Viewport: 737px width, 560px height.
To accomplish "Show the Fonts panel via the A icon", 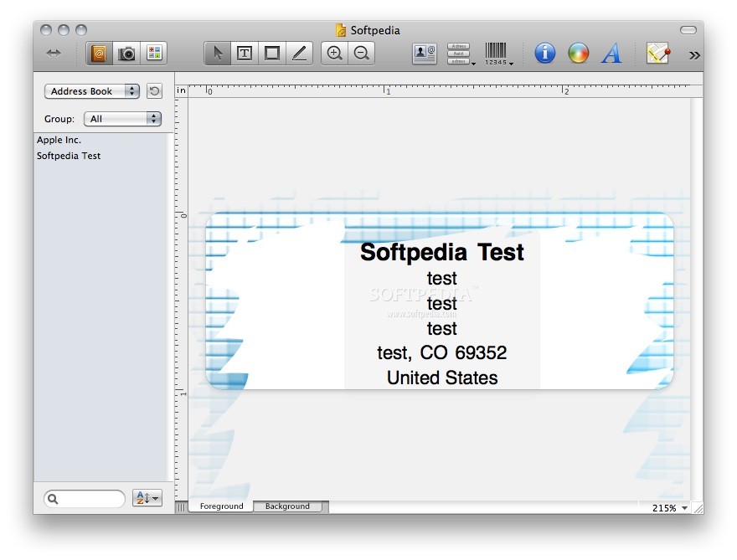I will point(611,53).
